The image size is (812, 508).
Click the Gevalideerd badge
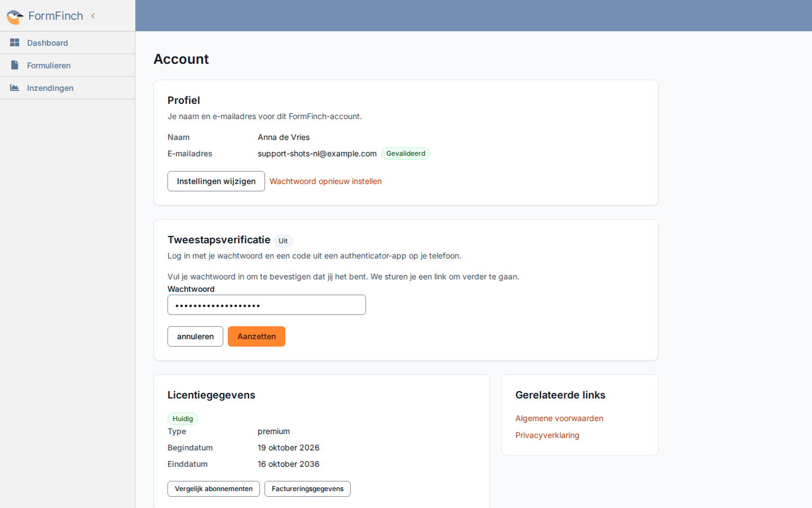coord(405,154)
